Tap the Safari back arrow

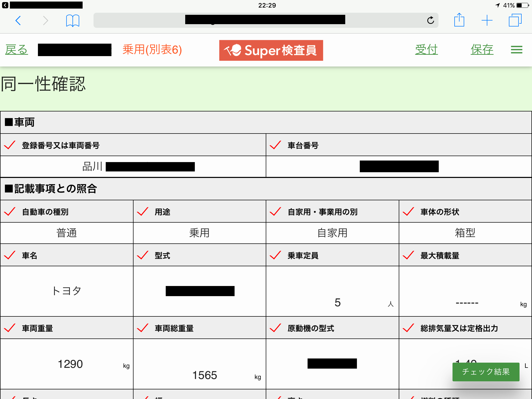pos(18,21)
